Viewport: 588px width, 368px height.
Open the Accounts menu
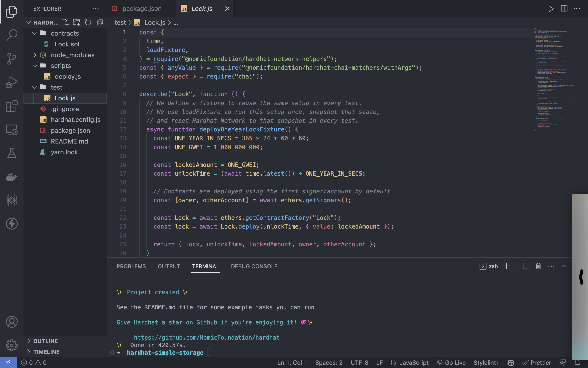coord(11,322)
